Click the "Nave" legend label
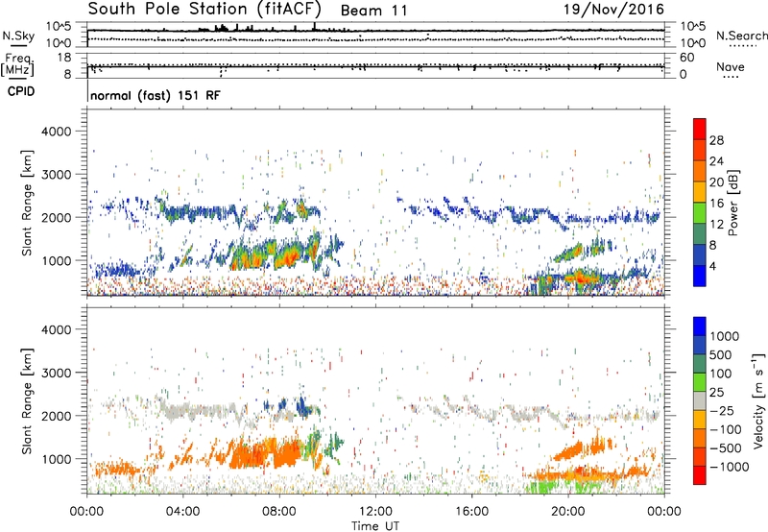768x532 pixels. click(731, 66)
